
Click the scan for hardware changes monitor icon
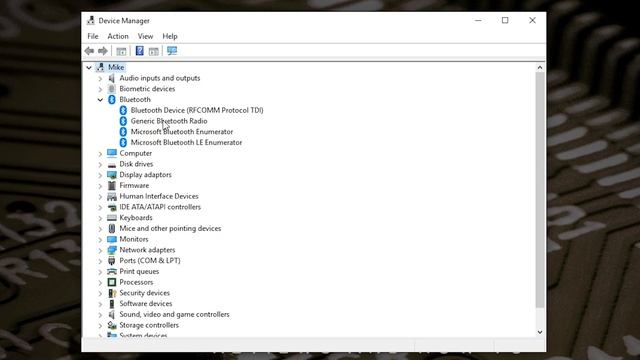(172, 51)
